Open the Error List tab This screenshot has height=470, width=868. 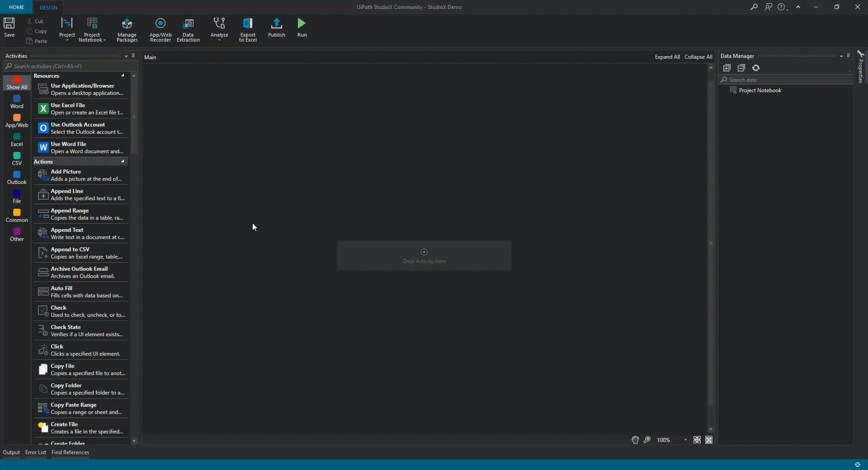(36, 452)
